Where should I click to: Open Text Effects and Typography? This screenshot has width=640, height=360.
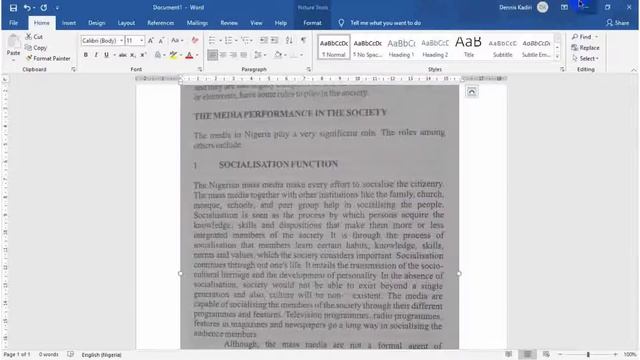pyautogui.click(x=158, y=55)
